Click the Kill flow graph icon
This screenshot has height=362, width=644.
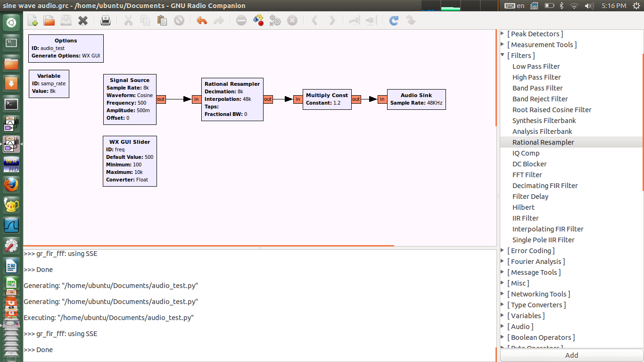[x=292, y=21]
